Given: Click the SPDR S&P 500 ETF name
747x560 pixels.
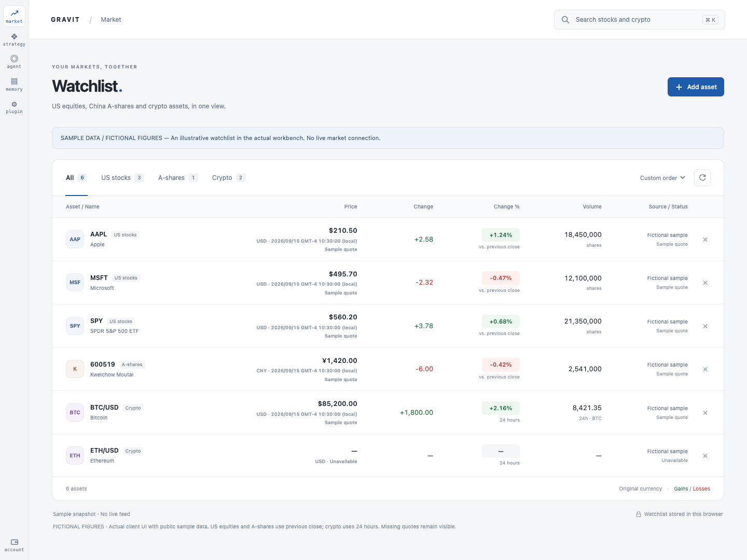Looking at the screenshot, I should pos(115,331).
